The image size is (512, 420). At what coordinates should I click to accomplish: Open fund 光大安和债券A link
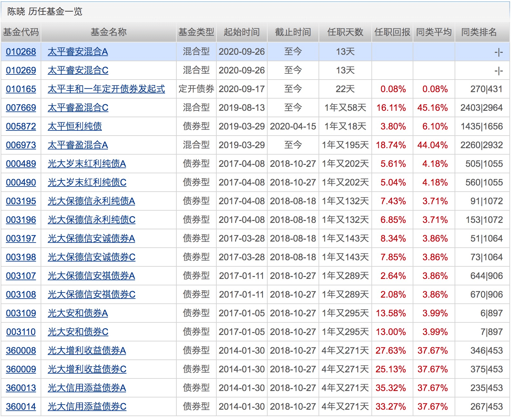(78, 313)
